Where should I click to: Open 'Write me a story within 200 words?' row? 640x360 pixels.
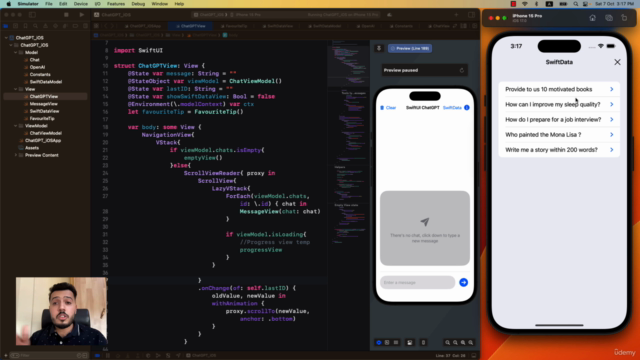pos(559,149)
